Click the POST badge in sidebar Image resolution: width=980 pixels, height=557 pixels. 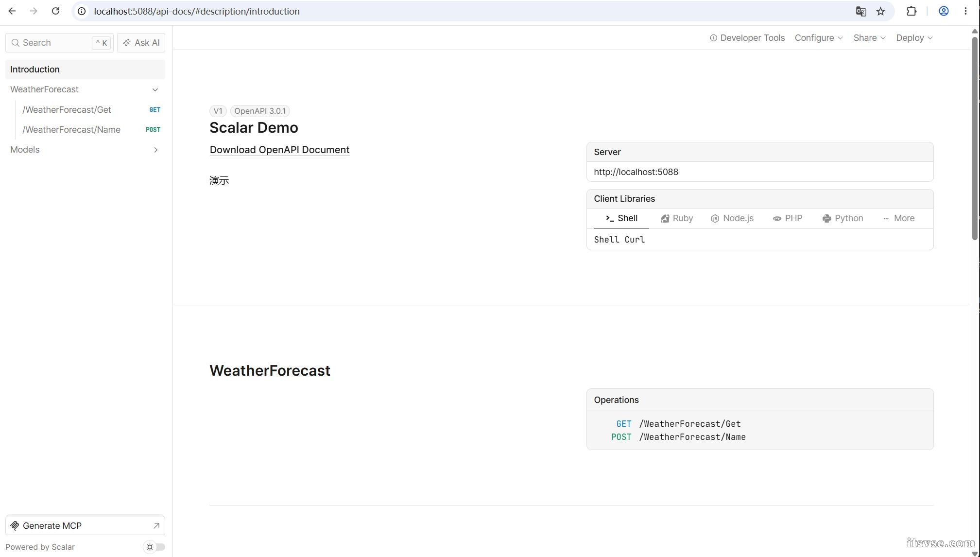(x=153, y=130)
